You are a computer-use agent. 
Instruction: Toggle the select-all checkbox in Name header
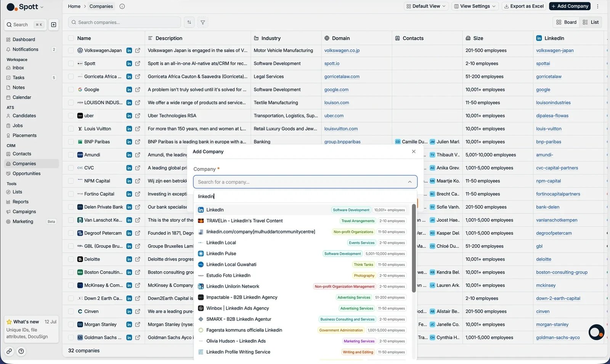[x=71, y=38]
